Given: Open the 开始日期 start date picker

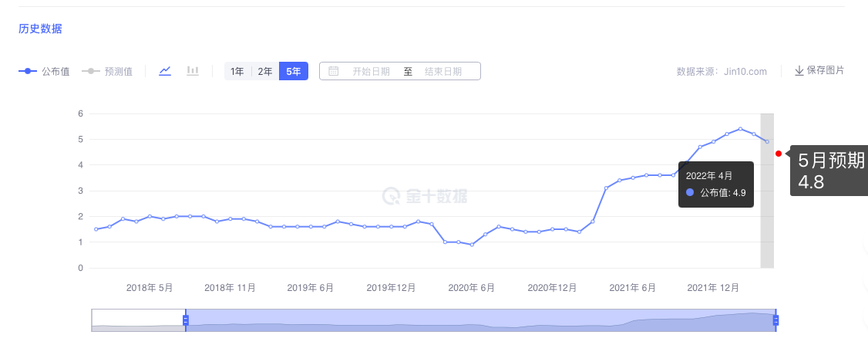Looking at the screenshot, I should coord(371,71).
